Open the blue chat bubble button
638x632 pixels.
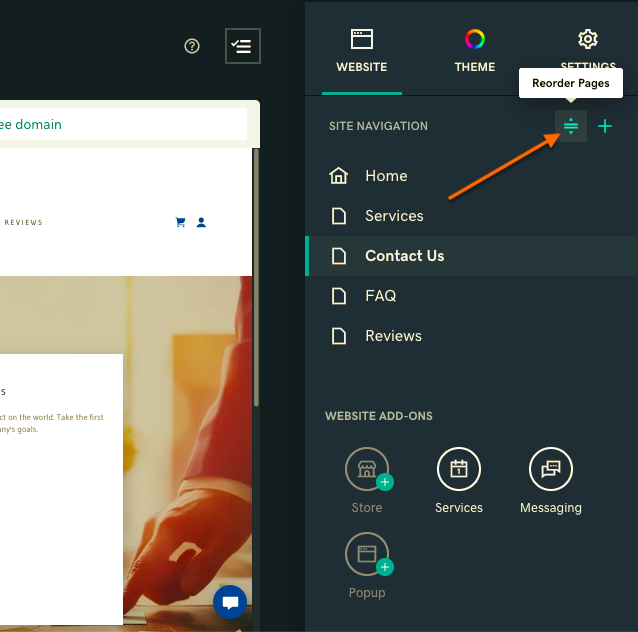[230, 602]
